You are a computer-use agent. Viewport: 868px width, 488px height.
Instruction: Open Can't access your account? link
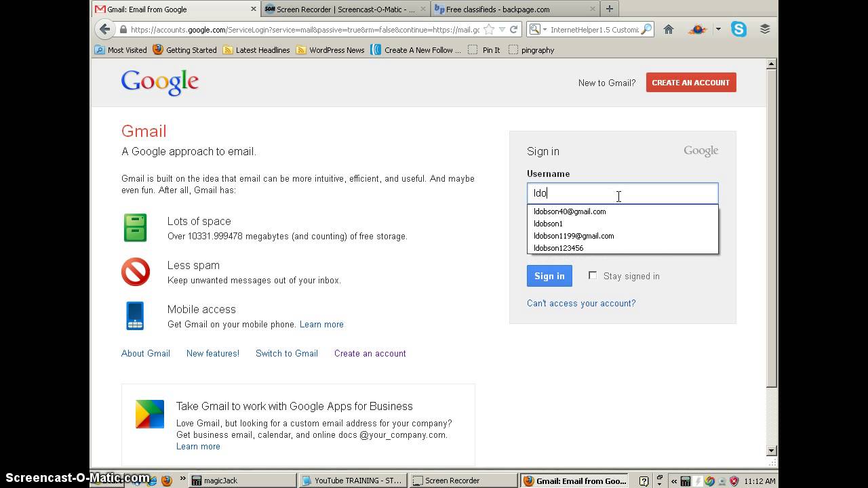click(x=581, y=303)
